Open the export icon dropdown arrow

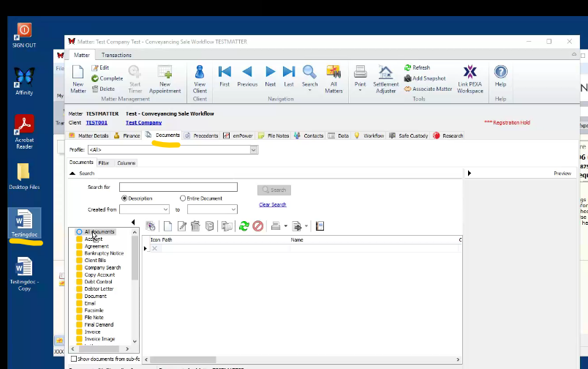click(306, 226)
